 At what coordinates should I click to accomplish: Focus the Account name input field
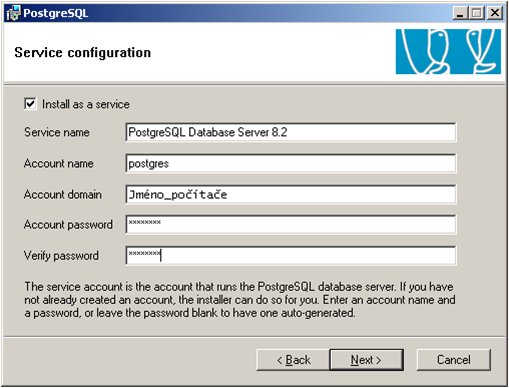click(291, 163)
